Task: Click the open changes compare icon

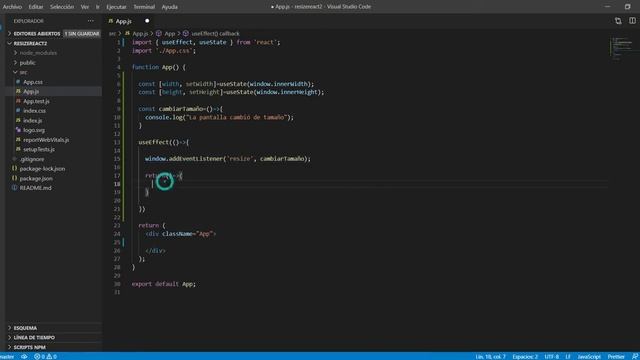Action: point(618,21)
